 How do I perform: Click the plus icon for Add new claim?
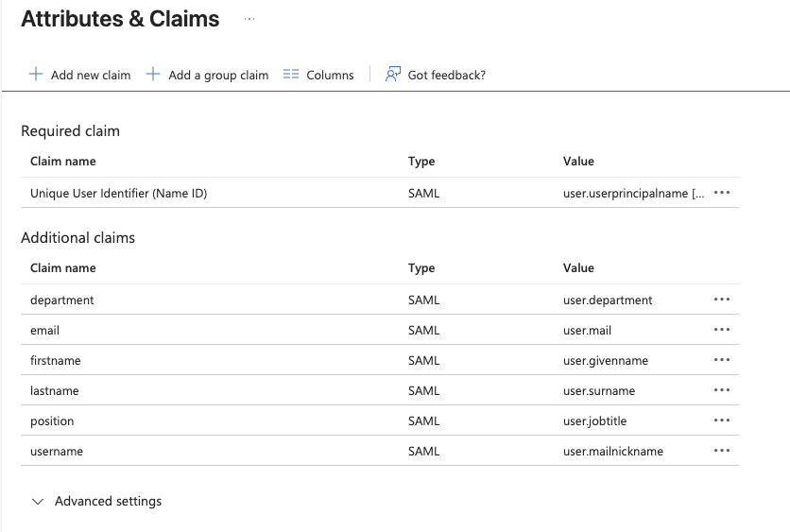tap(36, 75)
